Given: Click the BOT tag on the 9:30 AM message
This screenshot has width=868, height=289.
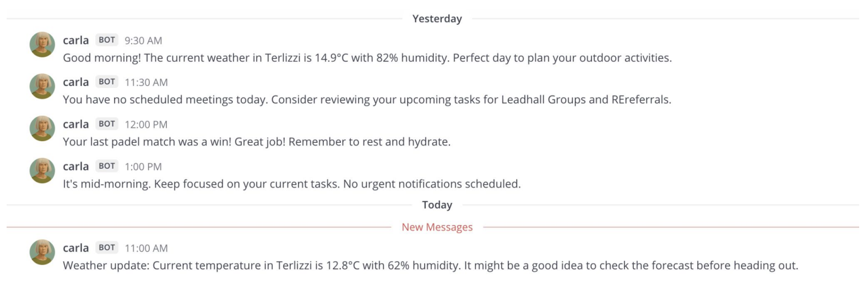Looking at the screenshot, I should coord(107,40).
